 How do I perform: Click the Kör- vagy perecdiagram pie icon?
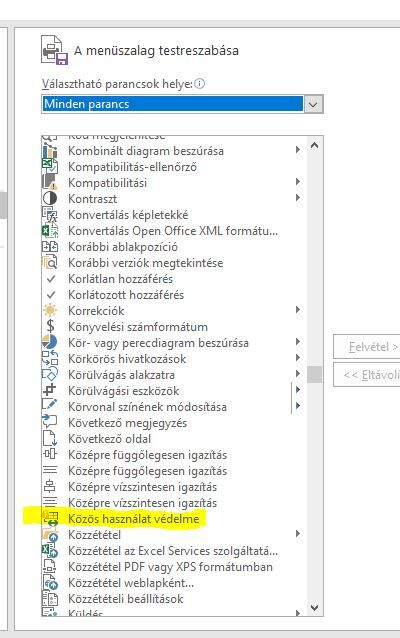[x=50, y=343]
